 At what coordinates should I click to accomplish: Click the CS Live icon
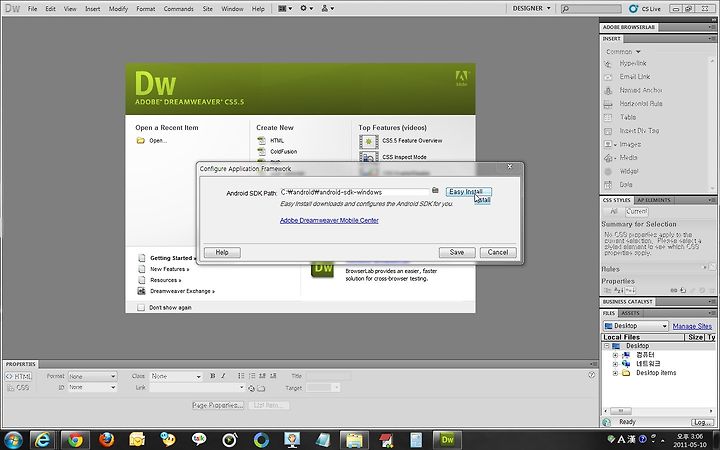pyautogui.click(x=633, y=9)
